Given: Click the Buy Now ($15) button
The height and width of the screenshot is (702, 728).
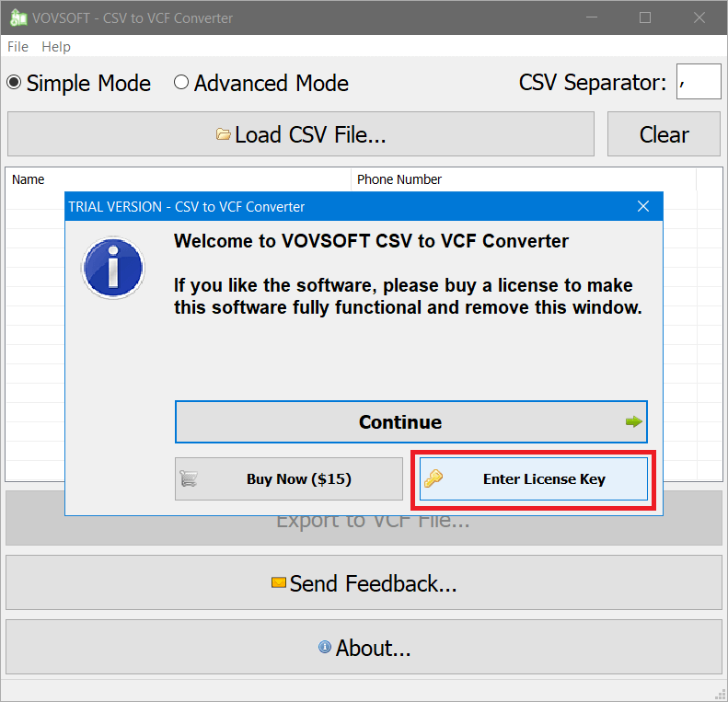Looking at the screenshot, I should click(289, 478).
